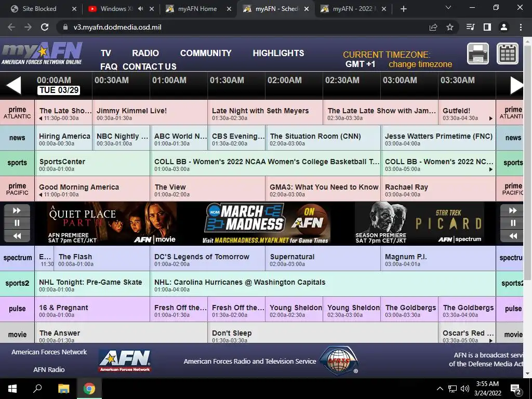Open Chrome side panel

coord(487,27)
